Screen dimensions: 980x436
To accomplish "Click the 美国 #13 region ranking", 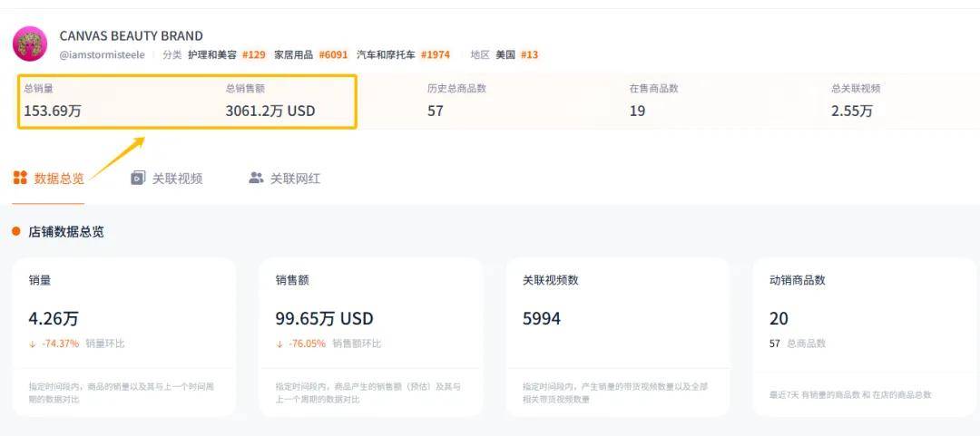I will point(516,54).
